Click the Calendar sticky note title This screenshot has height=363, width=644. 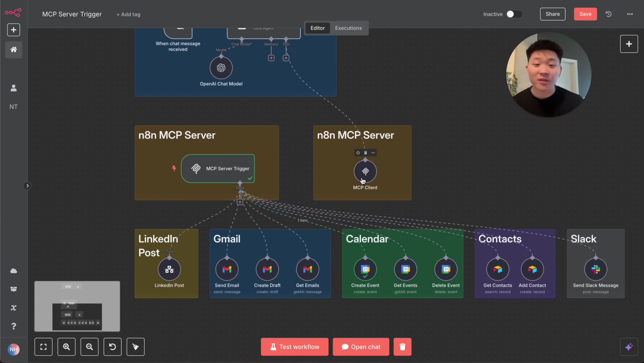(x=367, y=239)
